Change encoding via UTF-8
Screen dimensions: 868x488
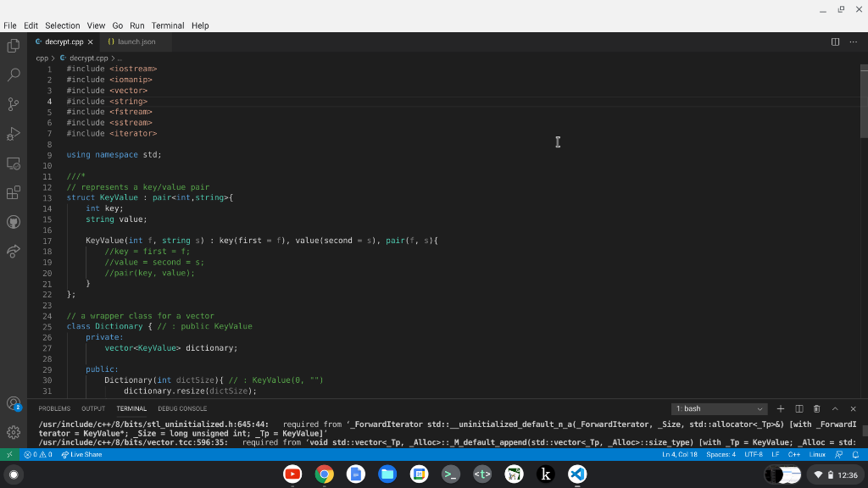point(754,455)
